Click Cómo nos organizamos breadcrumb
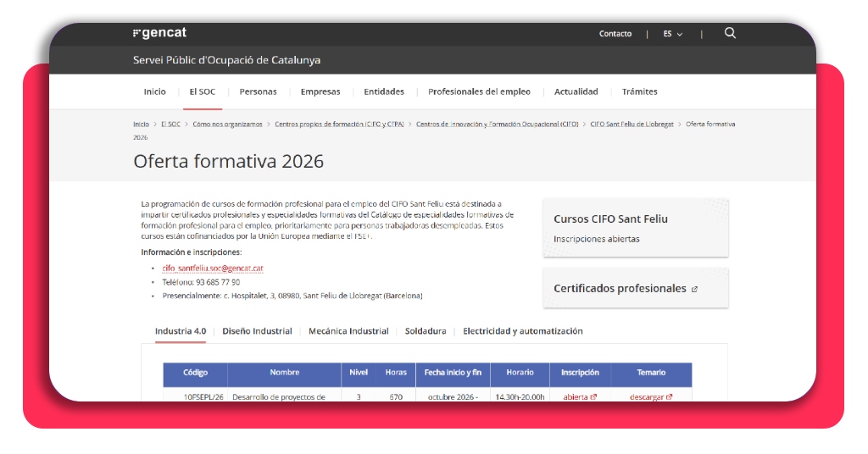868x454 pixels. pos(227,125)
